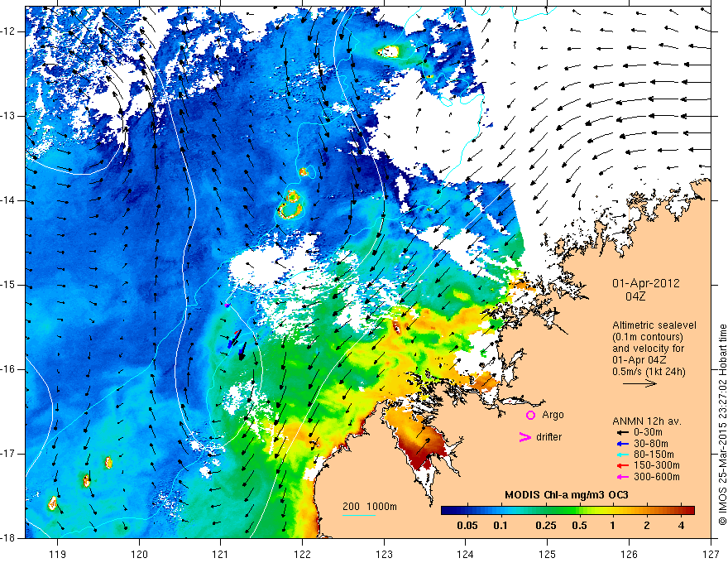728x563 pixels.
Task: Click the '300-600m' depth label
Action: point(657,477)
